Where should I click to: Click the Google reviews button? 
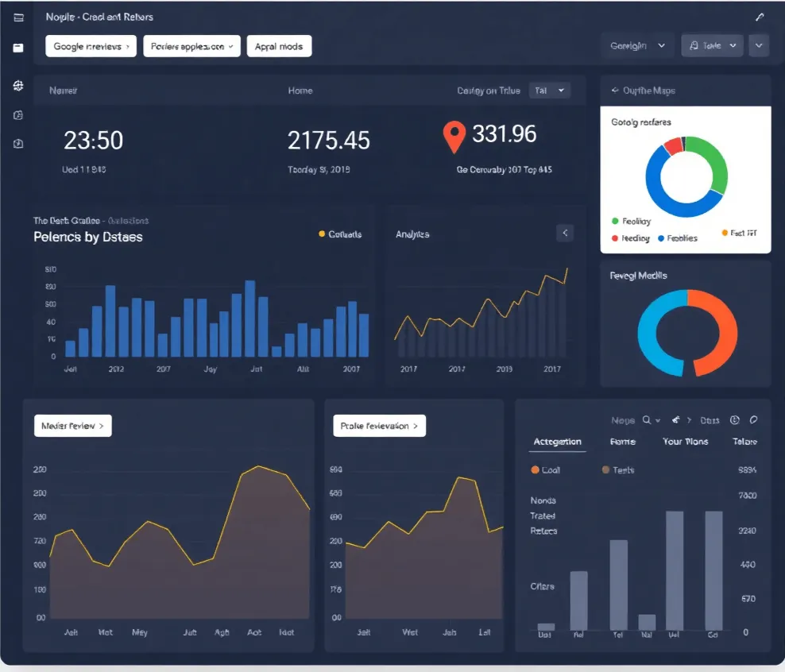point(91,46)
